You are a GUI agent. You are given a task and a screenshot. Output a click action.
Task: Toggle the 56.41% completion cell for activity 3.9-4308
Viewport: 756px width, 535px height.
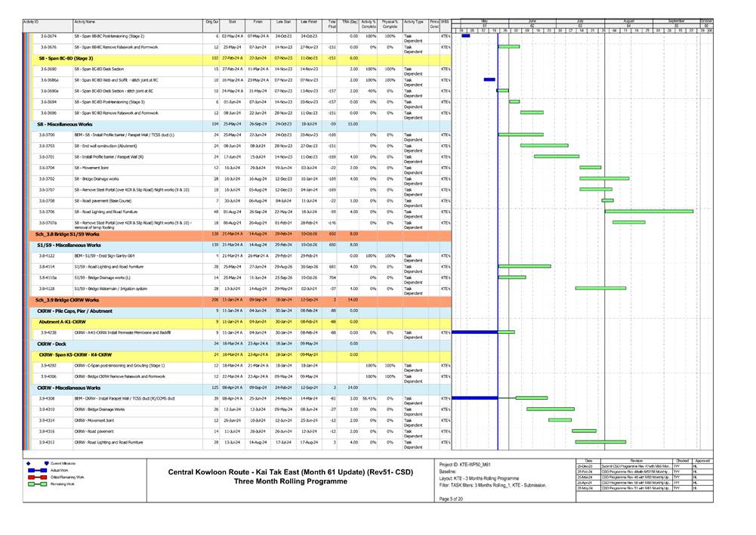(x=370, y=399)
